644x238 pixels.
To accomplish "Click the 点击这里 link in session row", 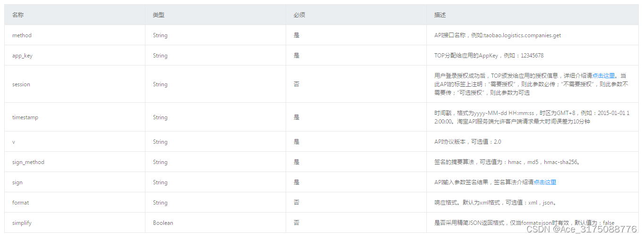I will tap(603, 76).
